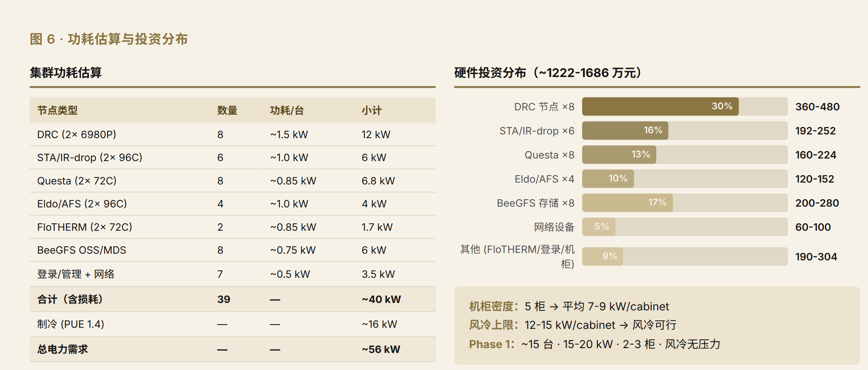
Task: Click the figure title '图 6 · 功耗估算与投资分布'
Action: 109,39
